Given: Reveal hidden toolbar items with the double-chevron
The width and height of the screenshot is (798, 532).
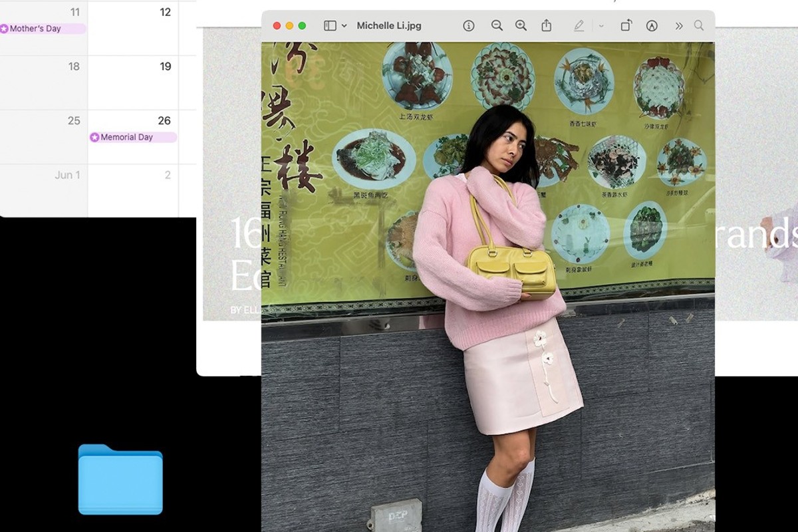Looking at the screenshot, I should [678, 25].
